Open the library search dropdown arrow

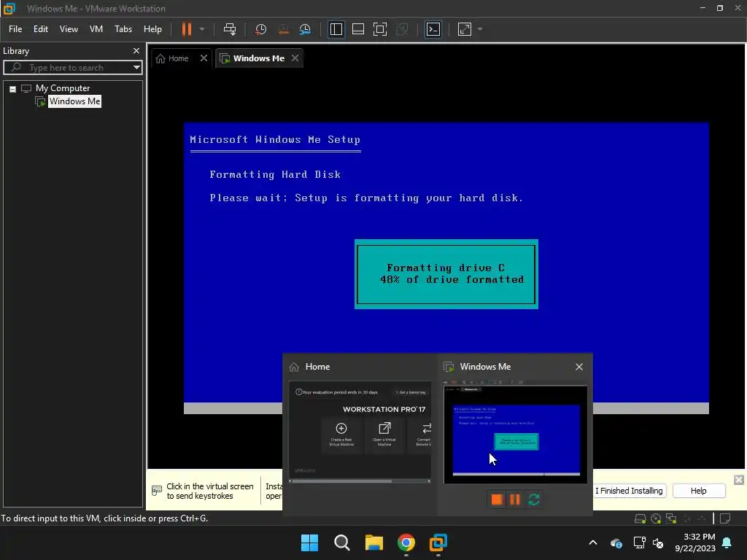[136, 68]
